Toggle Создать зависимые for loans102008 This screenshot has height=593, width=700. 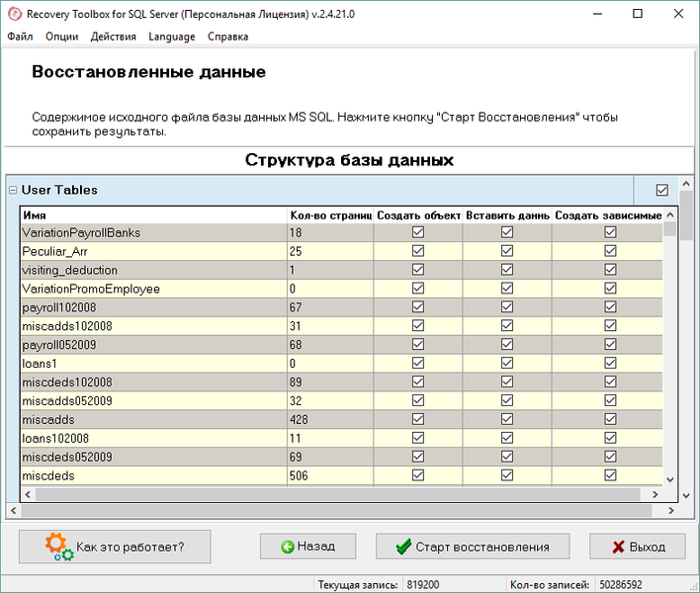610,439
